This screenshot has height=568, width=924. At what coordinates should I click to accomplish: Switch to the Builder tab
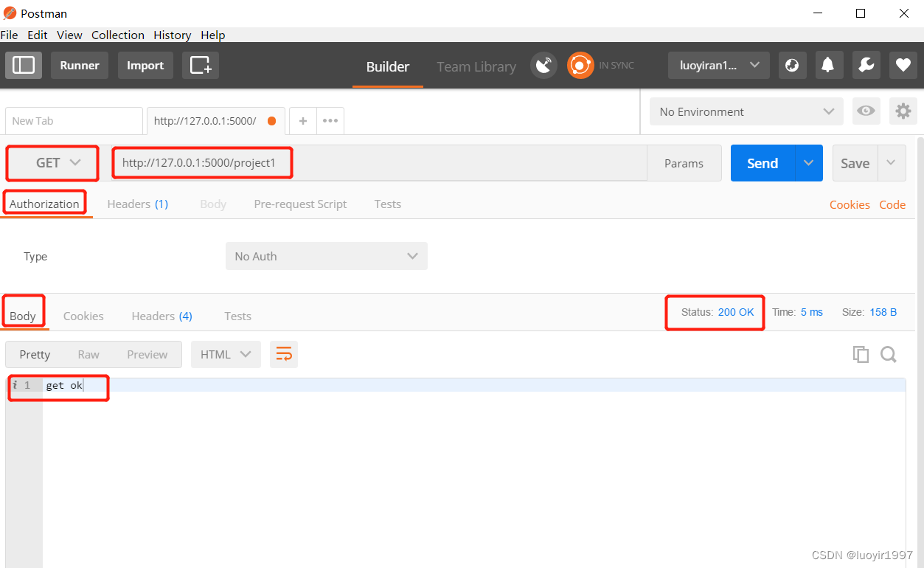coord(388,66)
